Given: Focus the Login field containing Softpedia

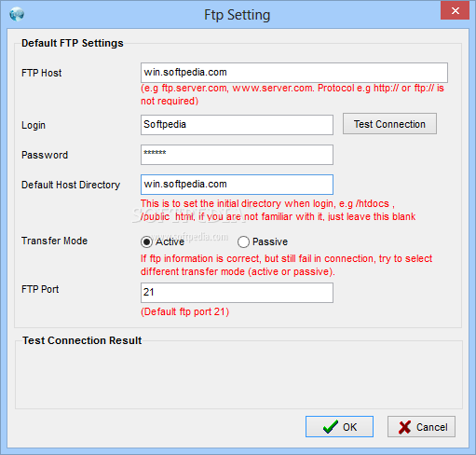Looking at the screenshot, I should point(237,125).
